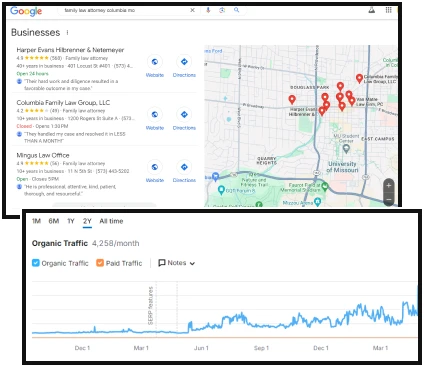Submit search with the magnifier icon
The image size is (424, 367).
(236, 10)
